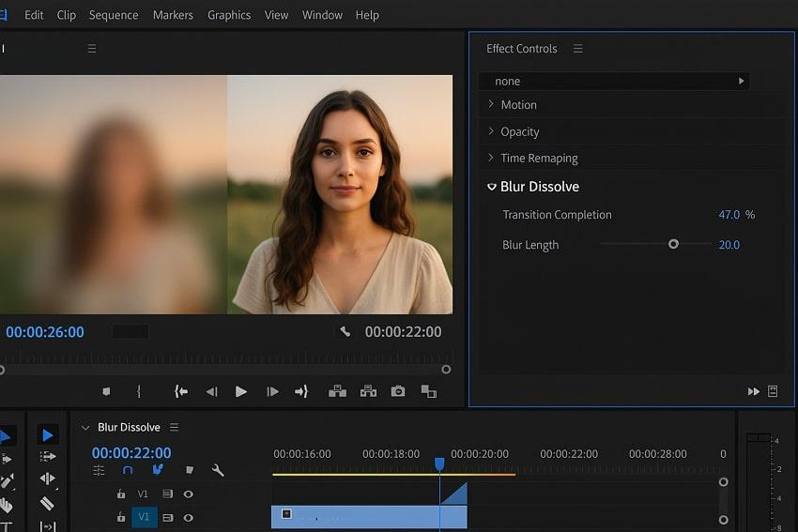The image size is (798, 532).
Task: Toggle sync lock on the lower V1 track
Action: click(x=167, y=518)
